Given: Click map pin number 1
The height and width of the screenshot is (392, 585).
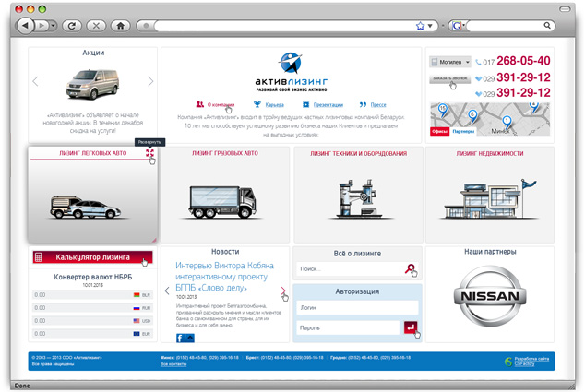Looking at the screenshot, I should pos(507,122).
